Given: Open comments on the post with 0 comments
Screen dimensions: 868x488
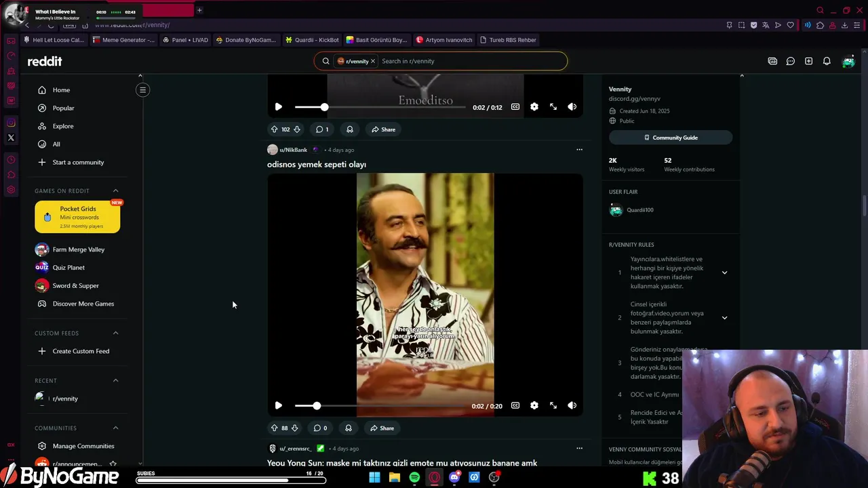Looking at the screenshot, I should tap(321, 428).
